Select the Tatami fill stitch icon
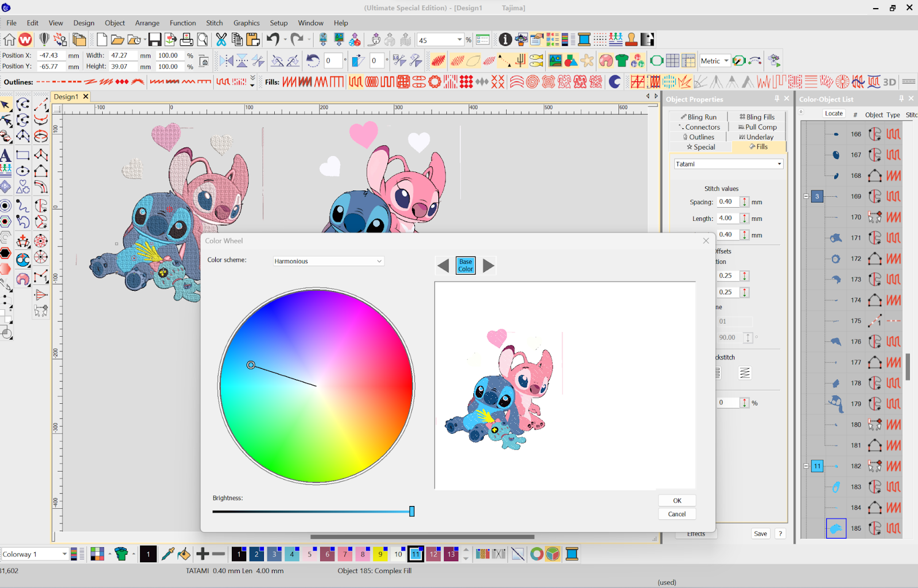 pyautogui.click(x=356, y=82)
